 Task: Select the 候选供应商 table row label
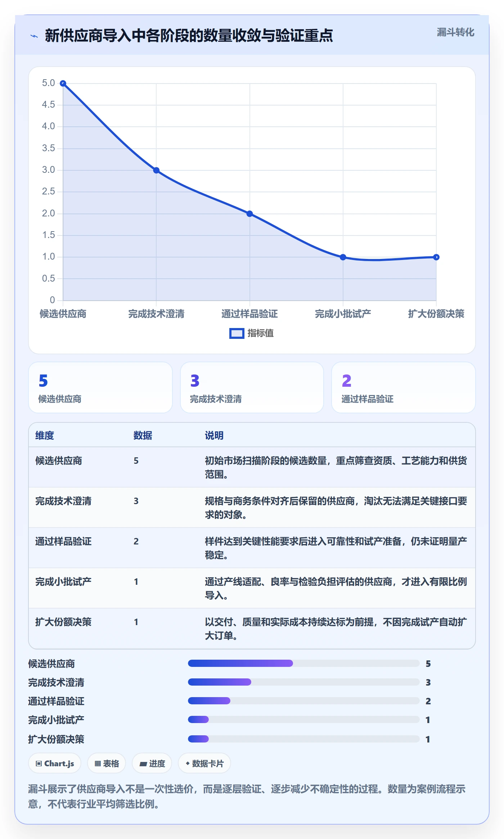pos(59,461)
